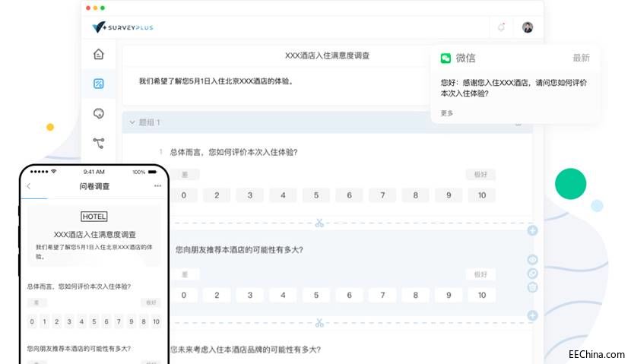This screenshot has height=364, width=631.
Task: Choose 2 on the desktop overall experience scale
Action: point(217,195)
